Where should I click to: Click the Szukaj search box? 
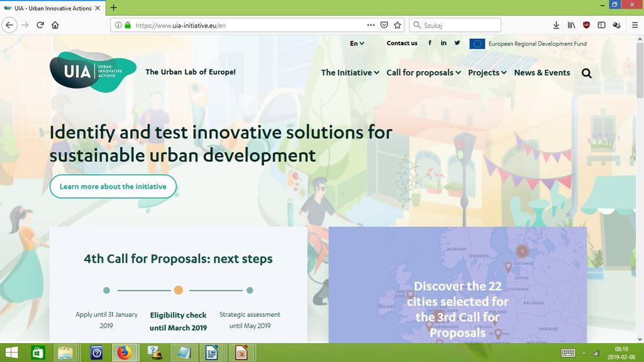pos(455,25)
